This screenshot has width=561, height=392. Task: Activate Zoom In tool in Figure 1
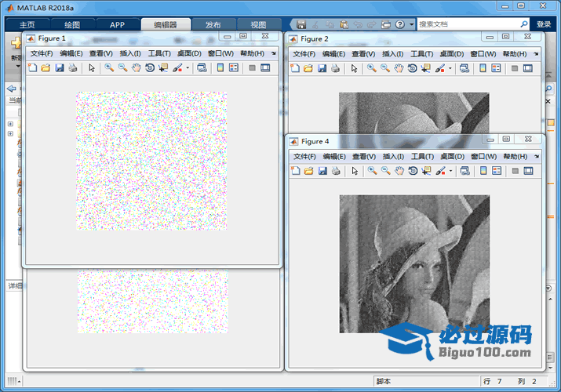click(109, 68)
